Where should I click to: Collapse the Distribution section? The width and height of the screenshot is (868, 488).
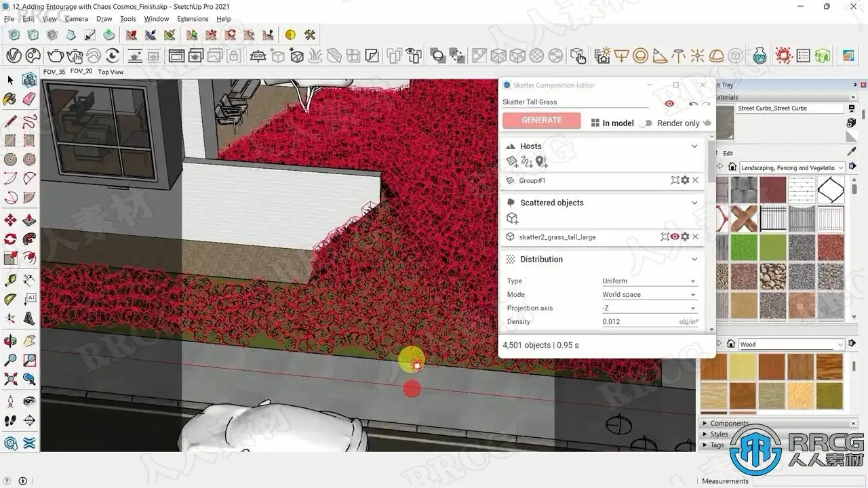(x=694, y=260)
